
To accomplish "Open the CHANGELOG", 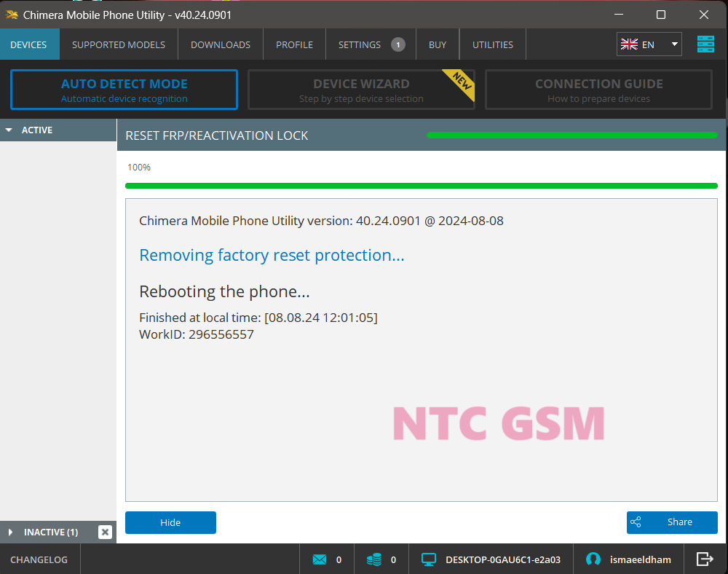I will pos(39,559).
